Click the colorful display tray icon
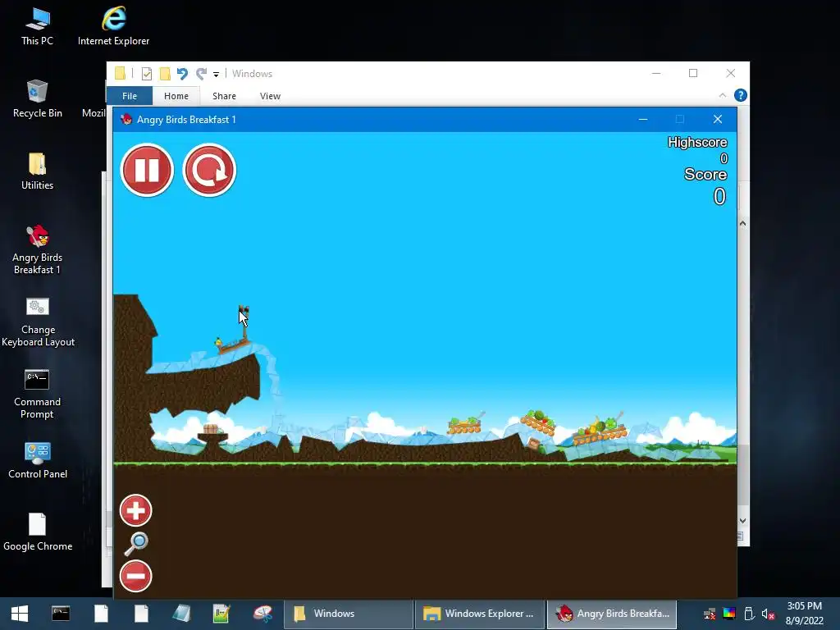This screenshot has width=840, height=630. click(x=729, y=614)
